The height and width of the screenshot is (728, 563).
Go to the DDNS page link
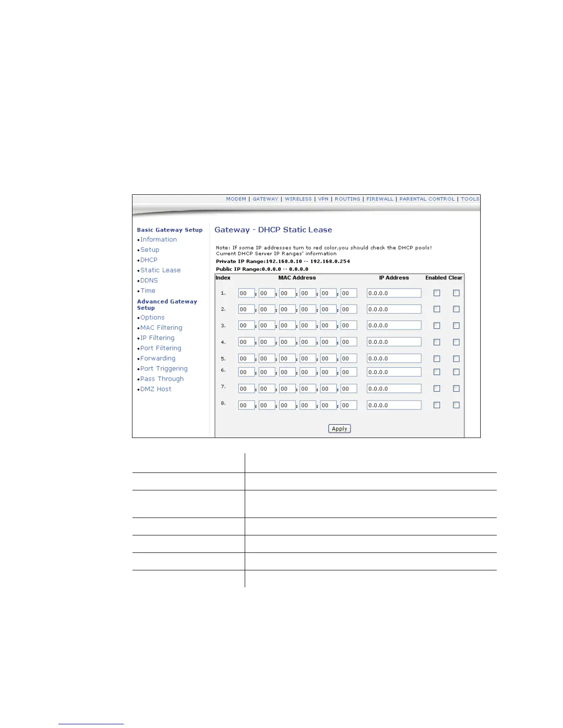click(x=149, y=280)
